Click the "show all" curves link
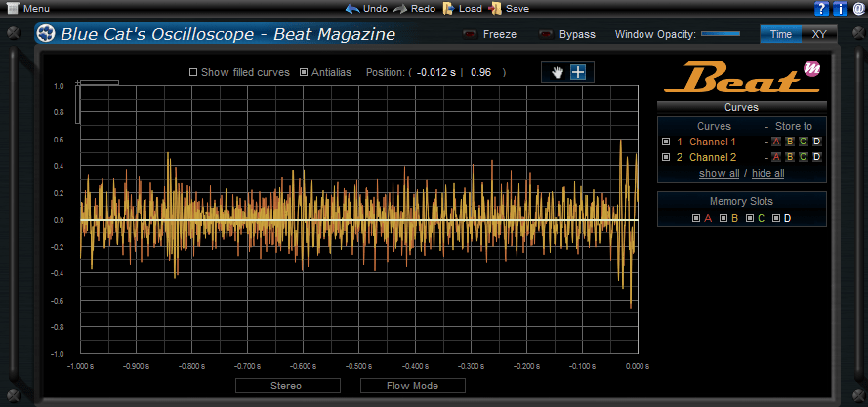The width and height of the screenshot is (868, 407). pos(719,174)
